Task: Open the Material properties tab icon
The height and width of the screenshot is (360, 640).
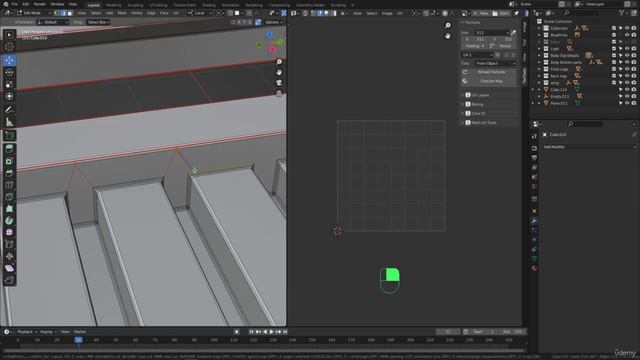Action: 534,268
